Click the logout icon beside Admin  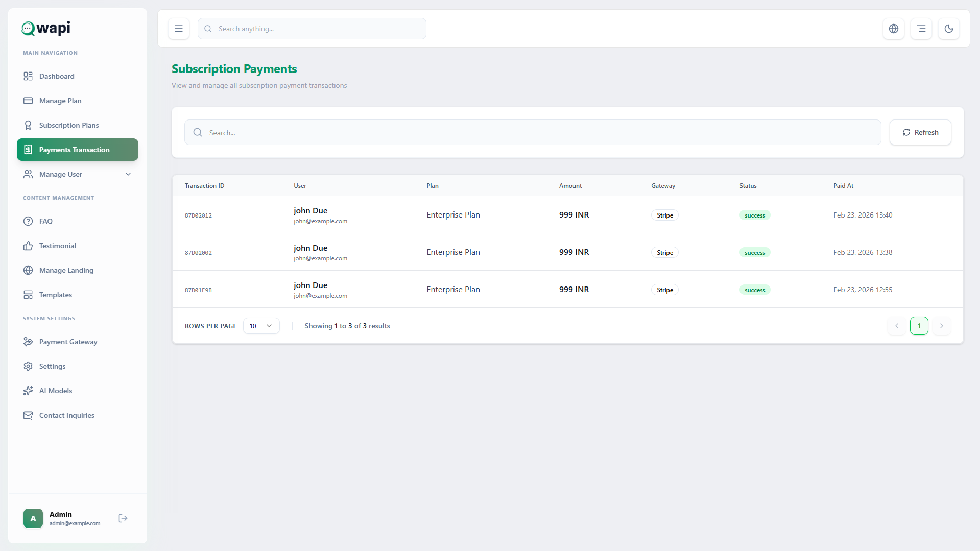click(123, 518)
